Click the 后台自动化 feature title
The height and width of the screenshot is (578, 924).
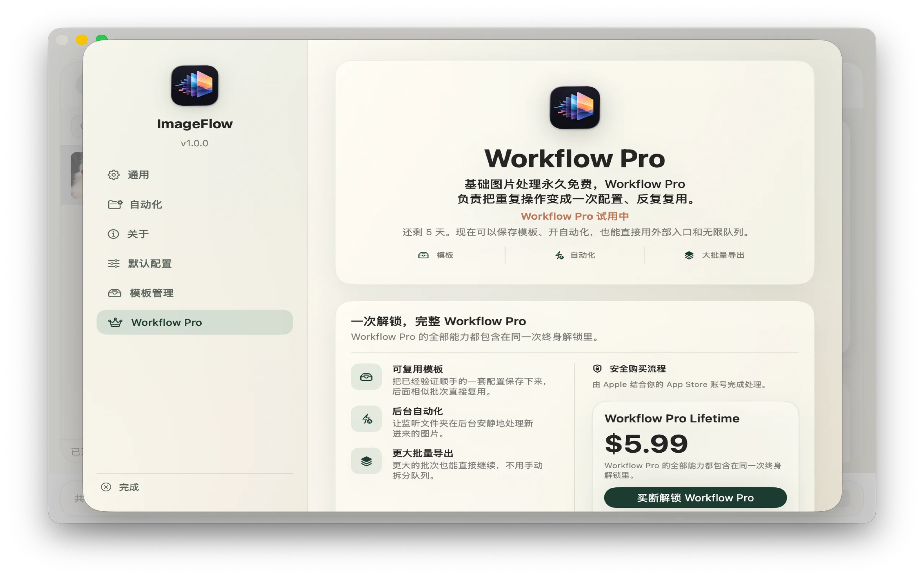[x=418, y=411]
